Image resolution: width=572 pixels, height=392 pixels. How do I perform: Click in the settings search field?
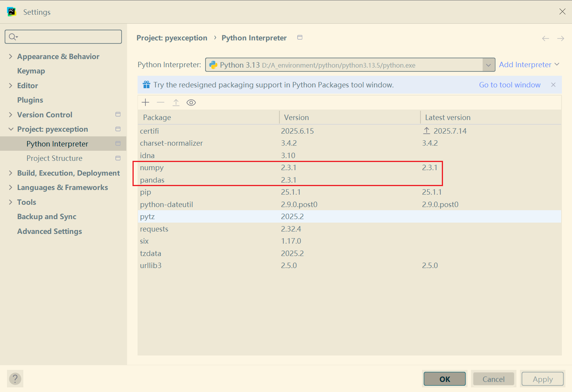tap(63, 37)
